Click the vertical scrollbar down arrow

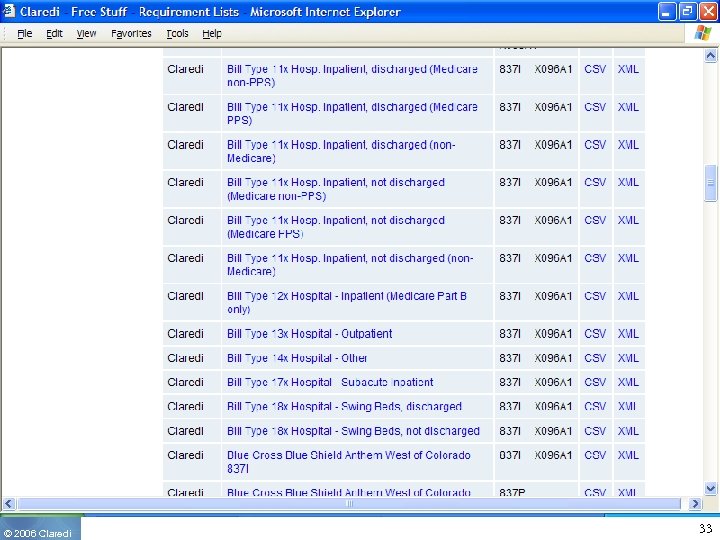710,489
